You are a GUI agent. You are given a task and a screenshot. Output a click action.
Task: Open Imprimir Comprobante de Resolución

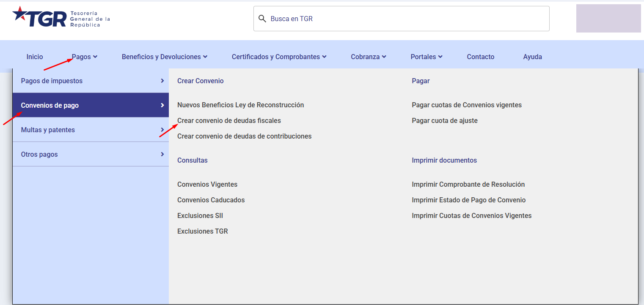pos(468,184)
